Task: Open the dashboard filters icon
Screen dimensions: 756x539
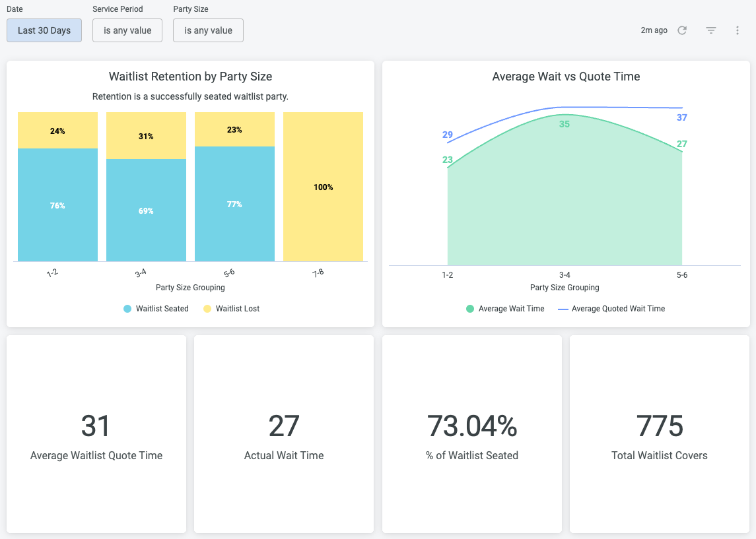Action: 710,30
